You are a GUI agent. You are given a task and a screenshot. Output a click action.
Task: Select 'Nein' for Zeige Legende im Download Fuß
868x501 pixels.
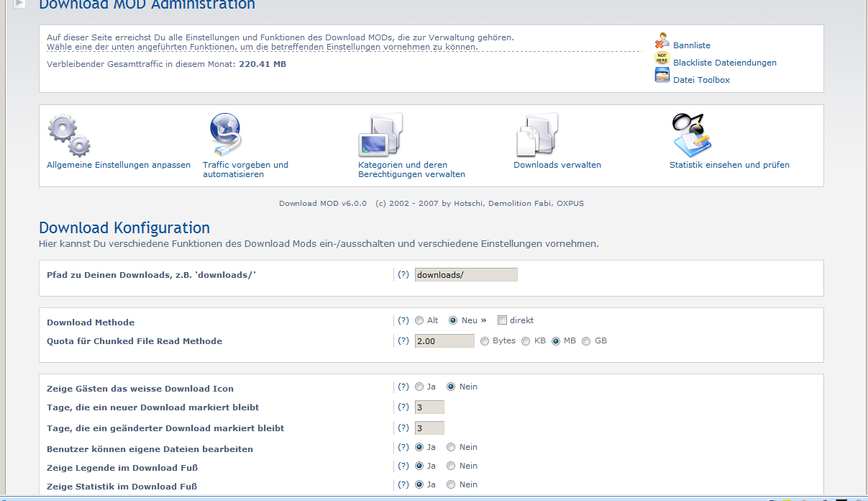(452, 466)
